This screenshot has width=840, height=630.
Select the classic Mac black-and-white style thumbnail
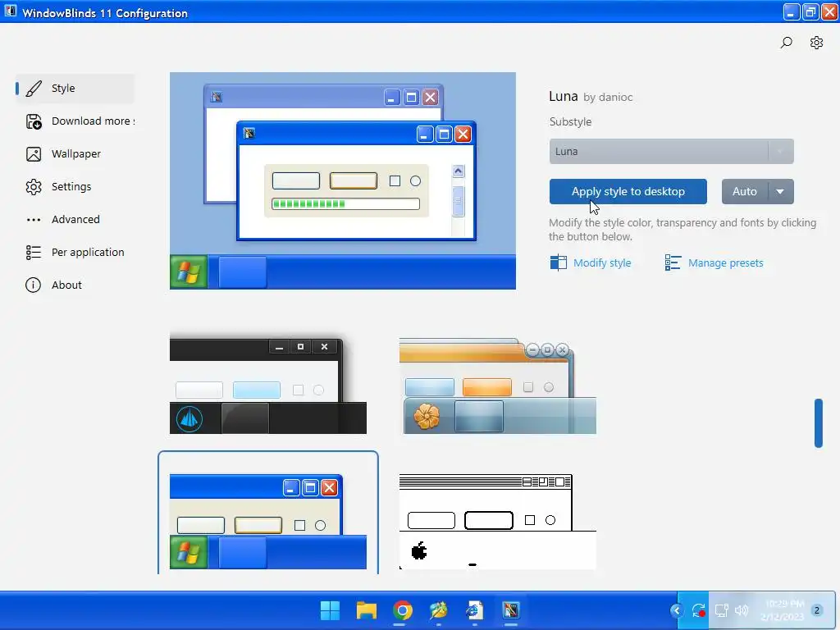click(498, 521)
